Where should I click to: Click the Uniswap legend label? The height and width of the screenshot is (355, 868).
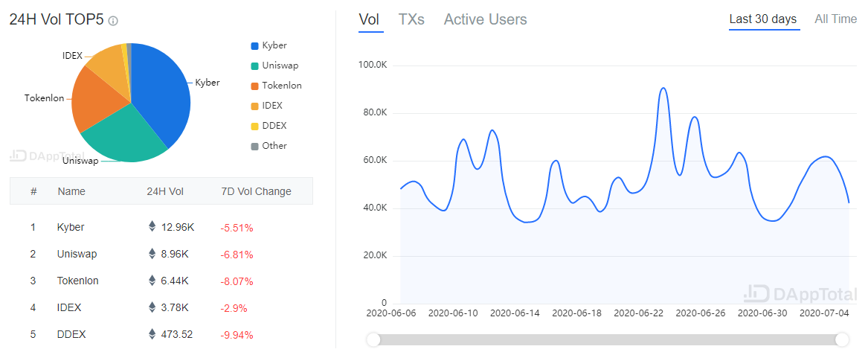tap(280, 65)
